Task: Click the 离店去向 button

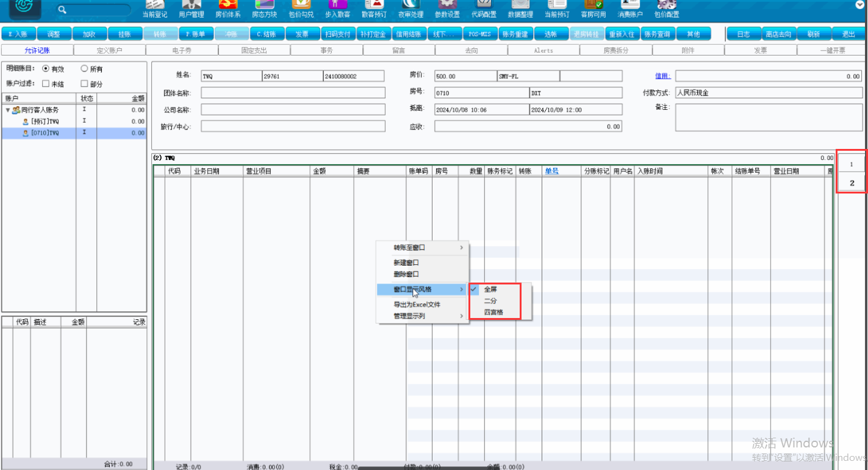Action: pyautogui.click(x=779, y=34)
